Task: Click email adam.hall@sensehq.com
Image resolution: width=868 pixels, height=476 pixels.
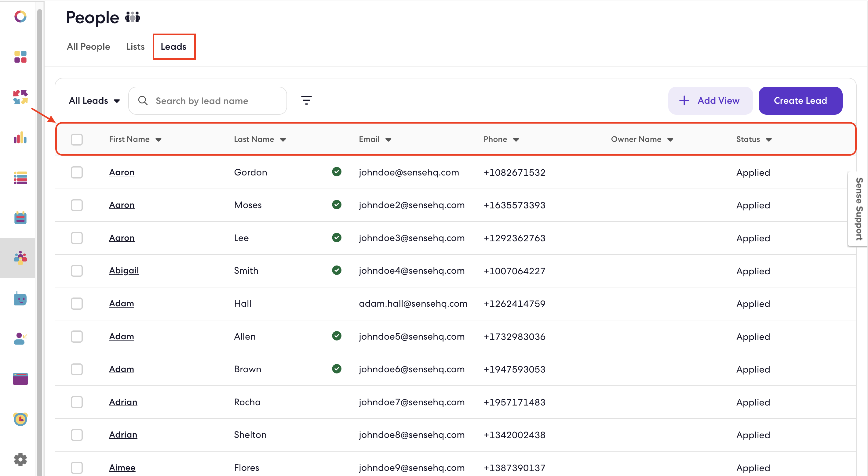Action: coord(413,303)
